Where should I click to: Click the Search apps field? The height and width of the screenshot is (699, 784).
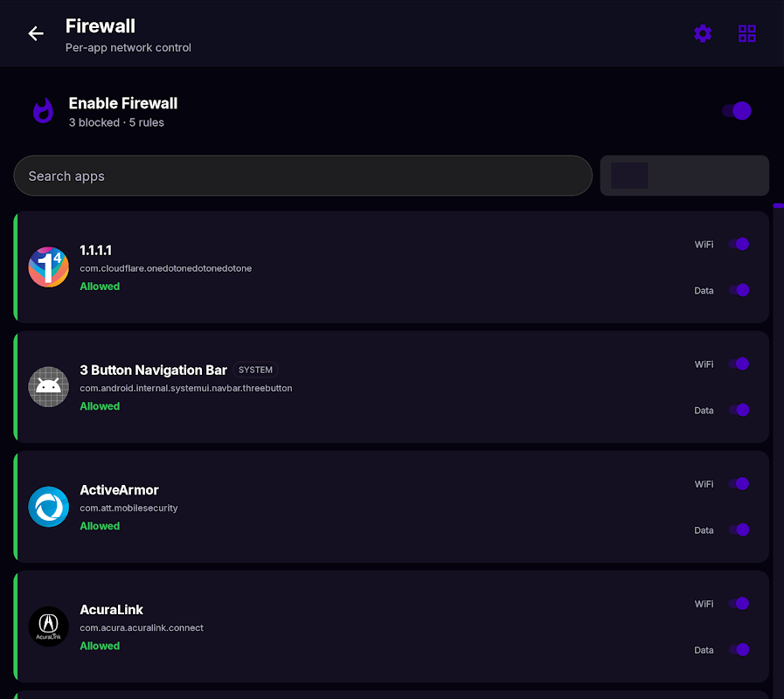303,176
